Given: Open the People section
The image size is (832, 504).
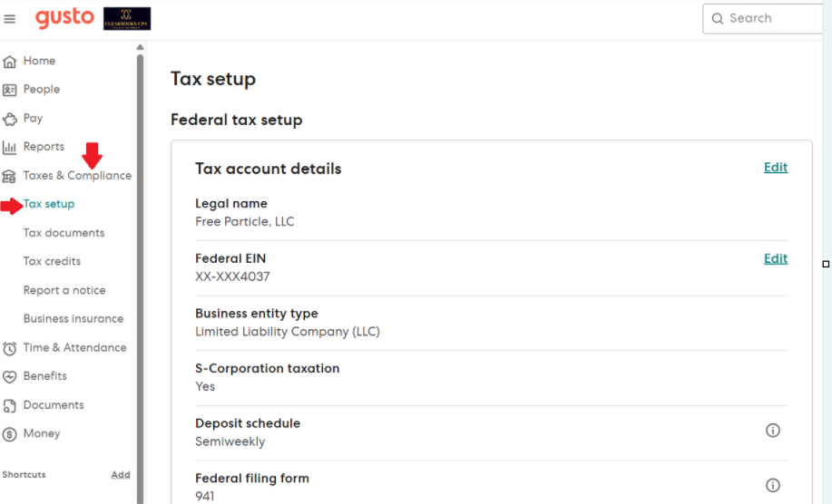Looking at the screenshot, I should 41,90.
